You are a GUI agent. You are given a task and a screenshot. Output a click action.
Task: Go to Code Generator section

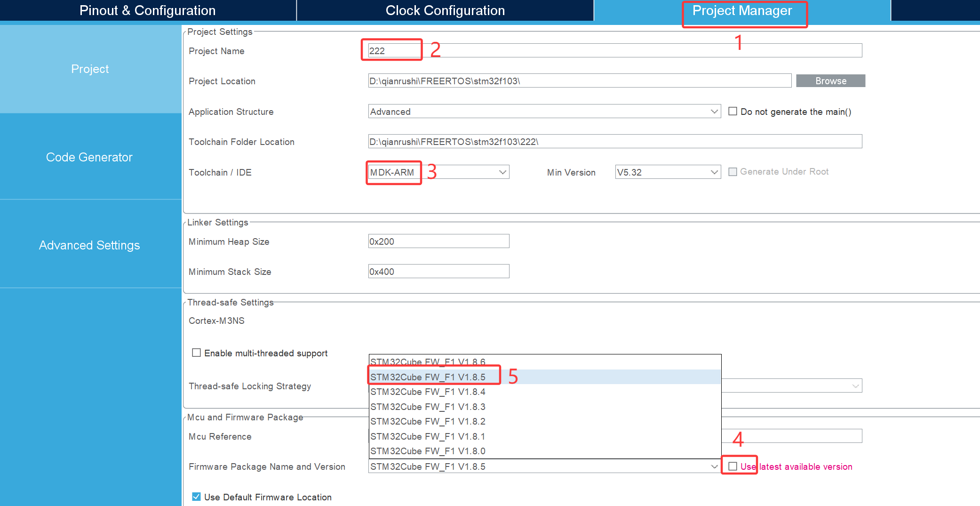[90, 157]
